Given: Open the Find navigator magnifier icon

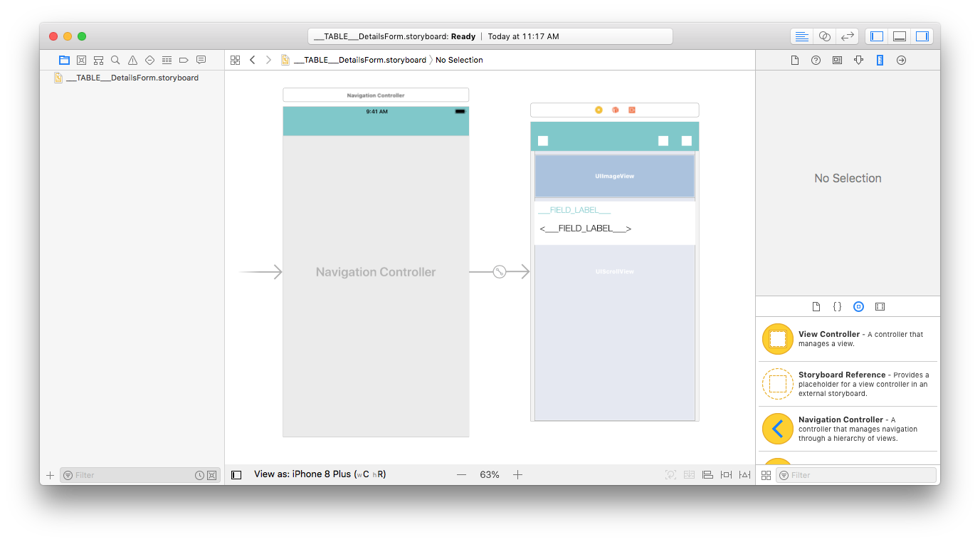Looking at the screenshot, I should pyautogui.click(x=115, y=60).
